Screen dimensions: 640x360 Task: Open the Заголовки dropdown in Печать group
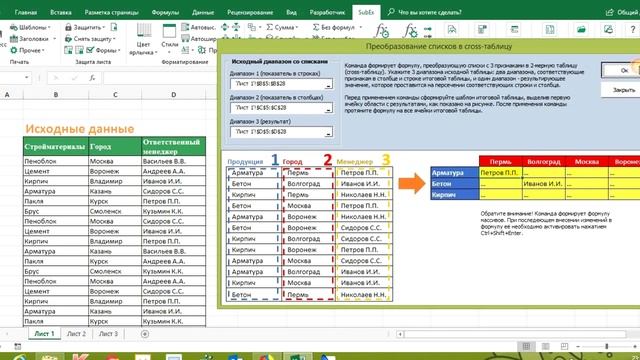tap(33, 39)
